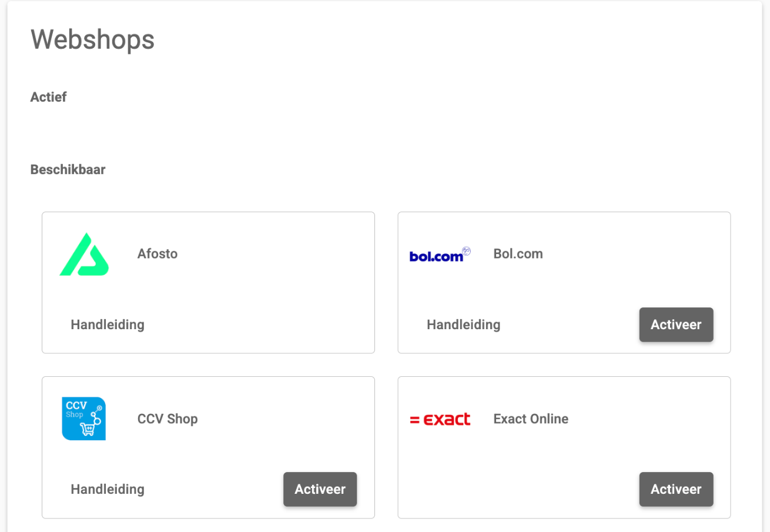This screenshot has width=770, height=532.
Task: Click the Actief section label
Action: (x=49, y=97)
